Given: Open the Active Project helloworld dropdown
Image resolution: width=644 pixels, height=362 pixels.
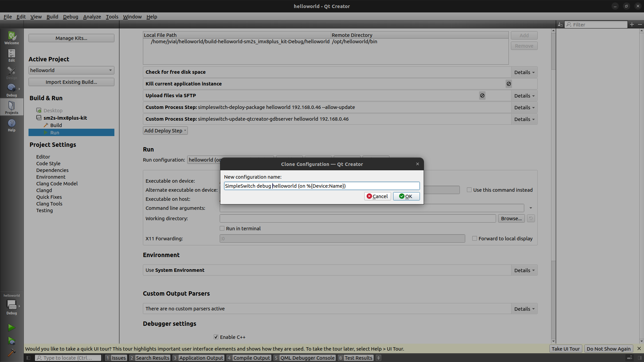Looking at the screenshot, I should coord(71,70).
